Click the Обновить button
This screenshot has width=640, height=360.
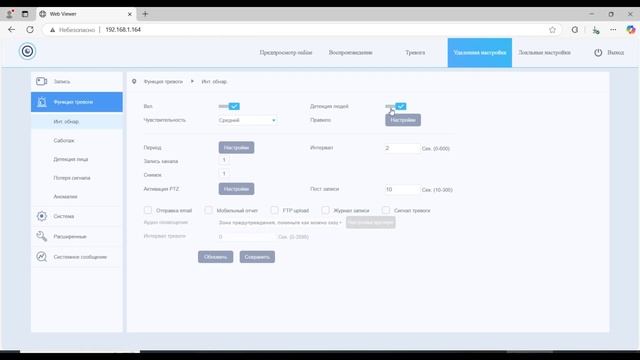216,257
